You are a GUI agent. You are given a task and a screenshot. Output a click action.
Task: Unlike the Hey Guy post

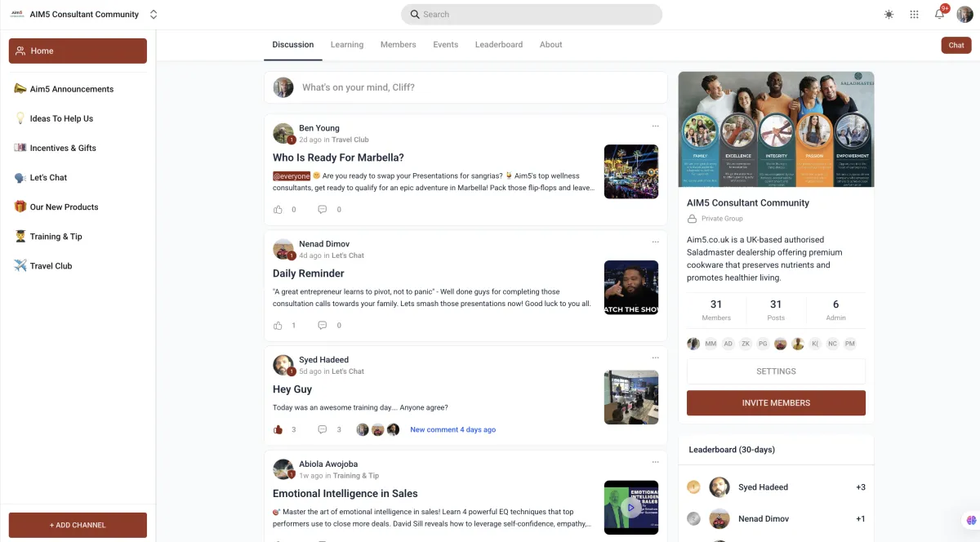click(x=278, y=429)
